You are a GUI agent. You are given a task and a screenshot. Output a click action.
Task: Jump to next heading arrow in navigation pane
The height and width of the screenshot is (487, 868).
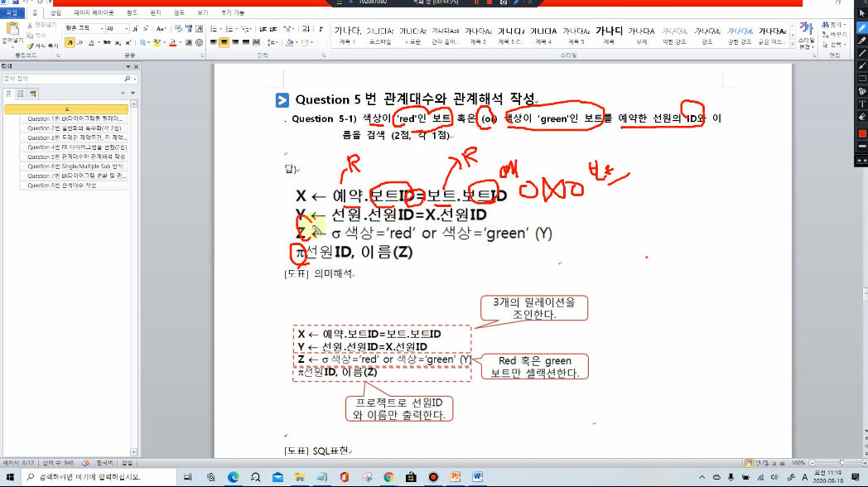pyautogui.click(x=133, y=93)
